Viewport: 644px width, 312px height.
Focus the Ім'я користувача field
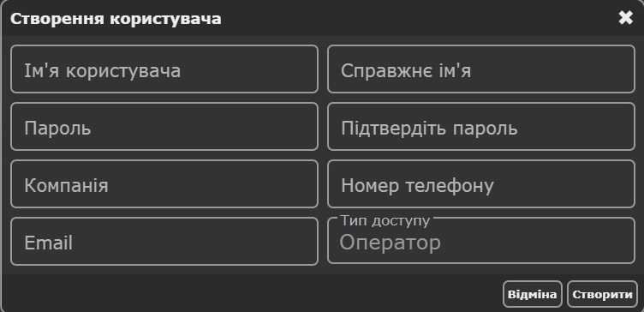click(x=164, y=69)
